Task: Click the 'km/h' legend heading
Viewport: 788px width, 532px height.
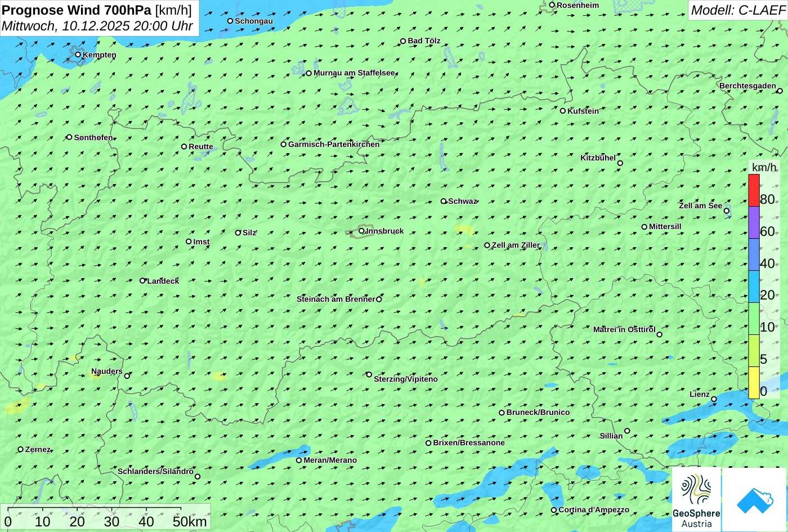Action: click(x=764, y=167)
